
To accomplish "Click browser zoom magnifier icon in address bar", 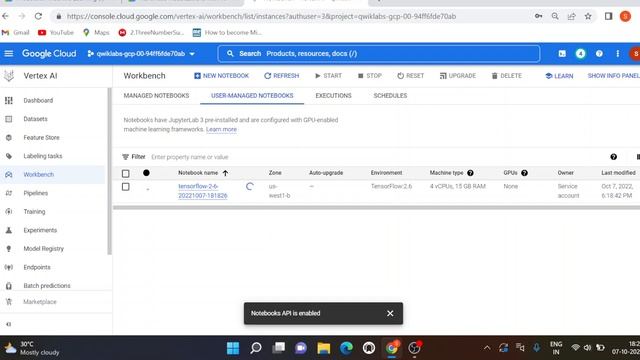I will click(x=555, y=16).
